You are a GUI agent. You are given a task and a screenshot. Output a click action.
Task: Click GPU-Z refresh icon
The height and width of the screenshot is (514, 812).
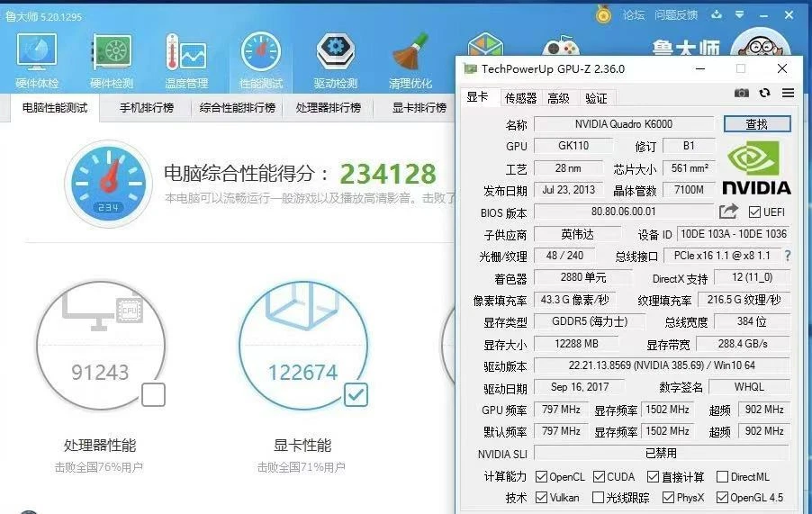[765, 93]
